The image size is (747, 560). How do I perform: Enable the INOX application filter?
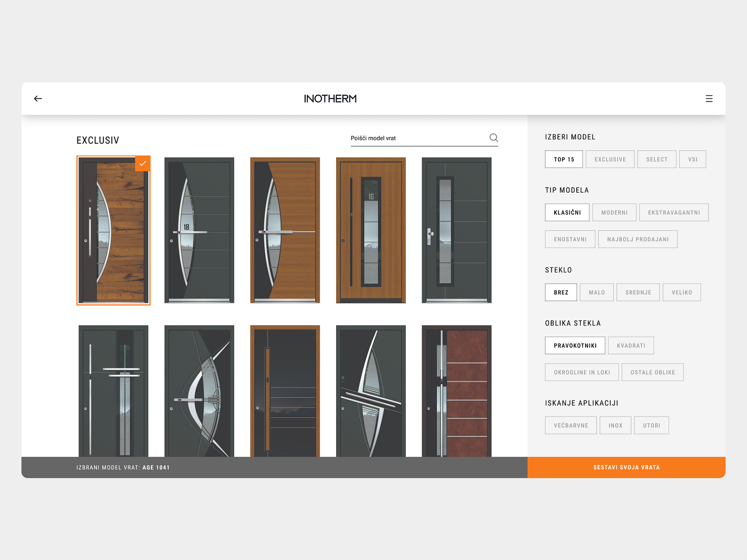click(615, 425)
